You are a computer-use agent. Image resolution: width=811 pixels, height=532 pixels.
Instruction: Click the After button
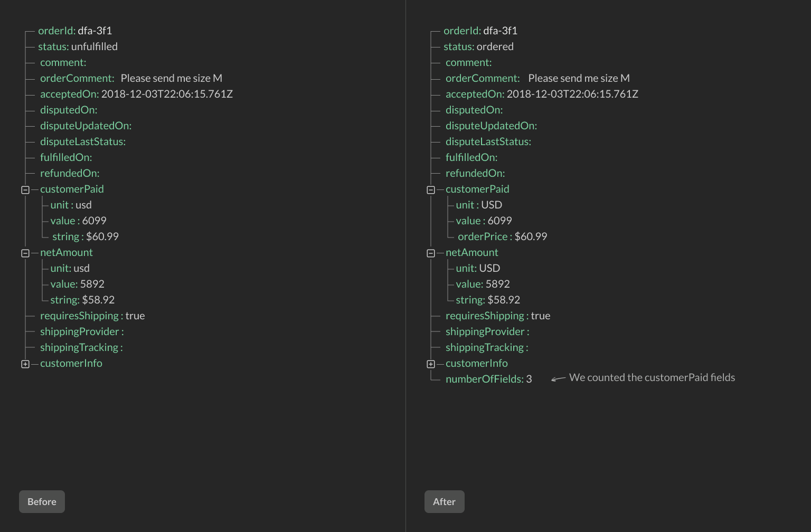click(x=444, y=501)
